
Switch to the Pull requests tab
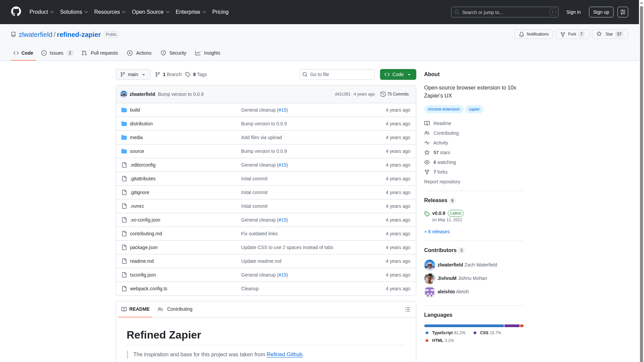100,53
